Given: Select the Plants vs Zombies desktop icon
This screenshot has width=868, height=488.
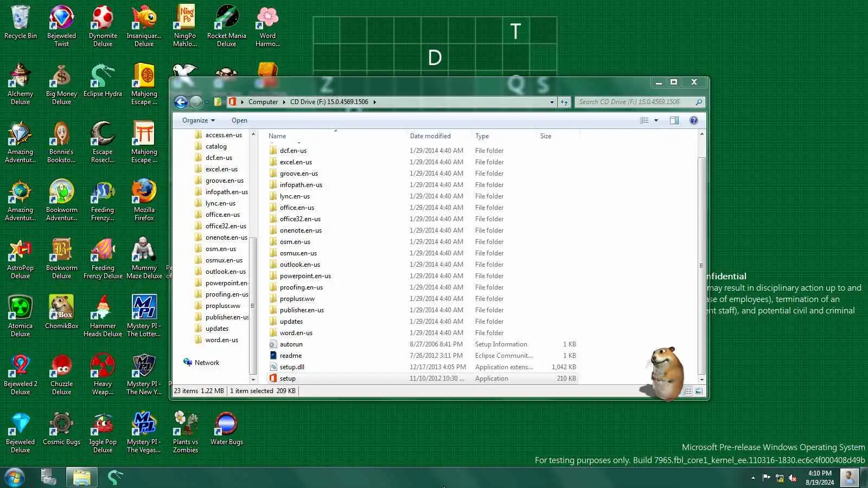Looking at the screenshot, I should 185,432.
